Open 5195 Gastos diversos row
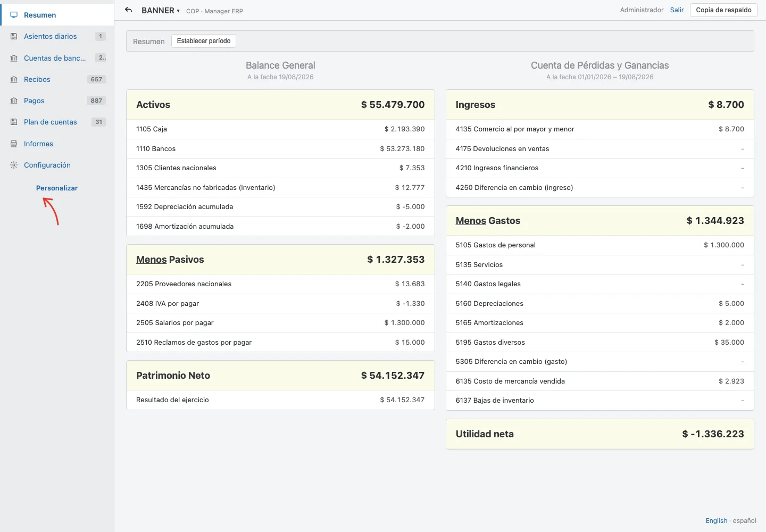 (600, 343)
